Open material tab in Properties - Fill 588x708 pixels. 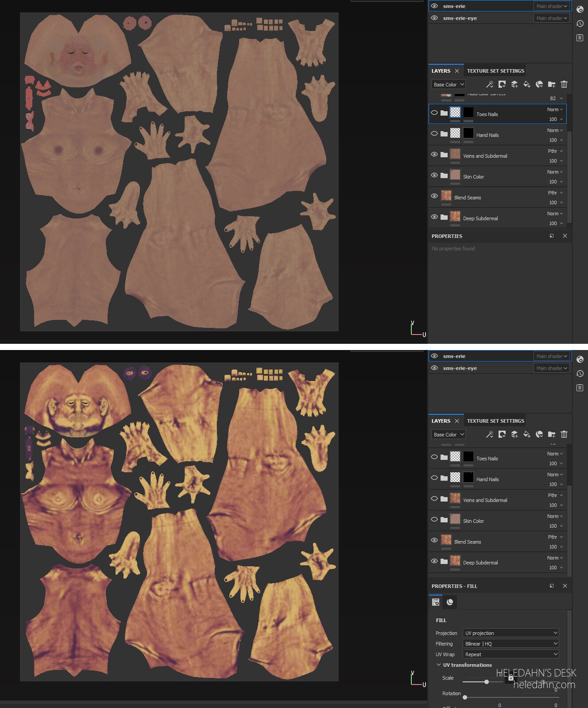coord(450,602)
